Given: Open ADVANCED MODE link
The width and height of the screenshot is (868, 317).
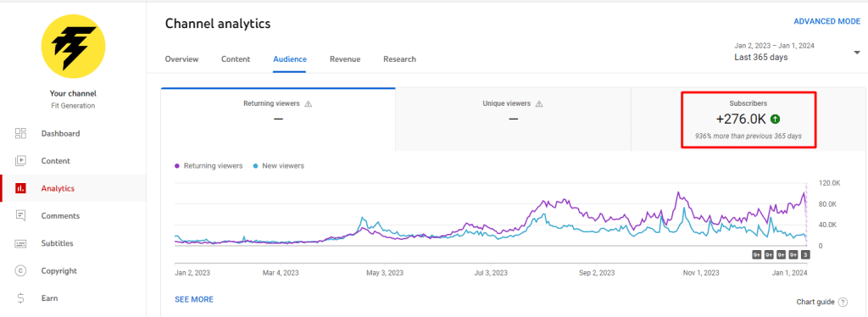Looking at the screenshot, I should [x=827, y=21].
